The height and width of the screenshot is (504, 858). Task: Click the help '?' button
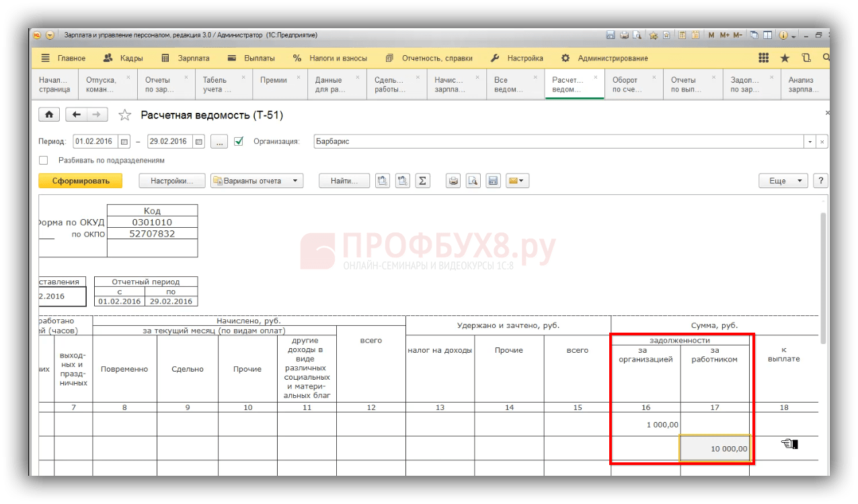820,181
